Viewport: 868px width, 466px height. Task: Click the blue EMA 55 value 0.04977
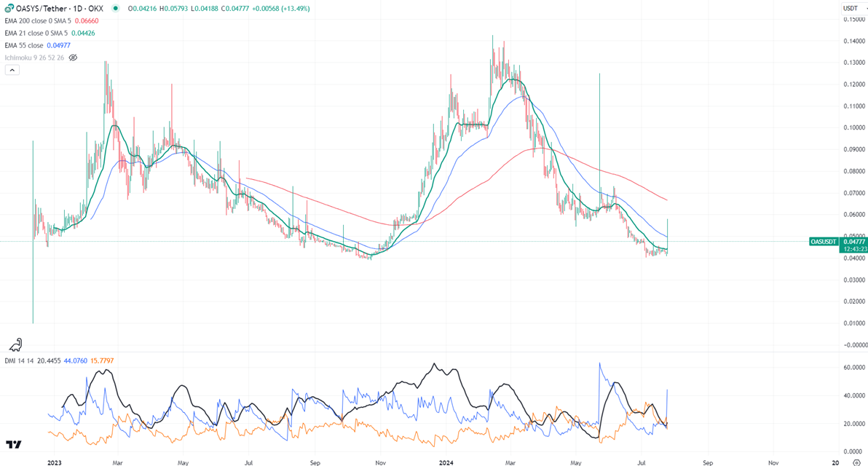pos(59,45)
